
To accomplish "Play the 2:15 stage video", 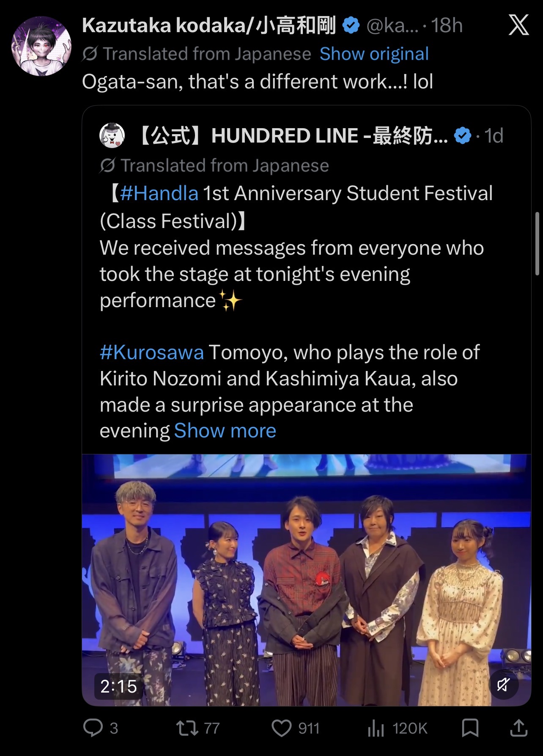I will [x=306, y=580].
